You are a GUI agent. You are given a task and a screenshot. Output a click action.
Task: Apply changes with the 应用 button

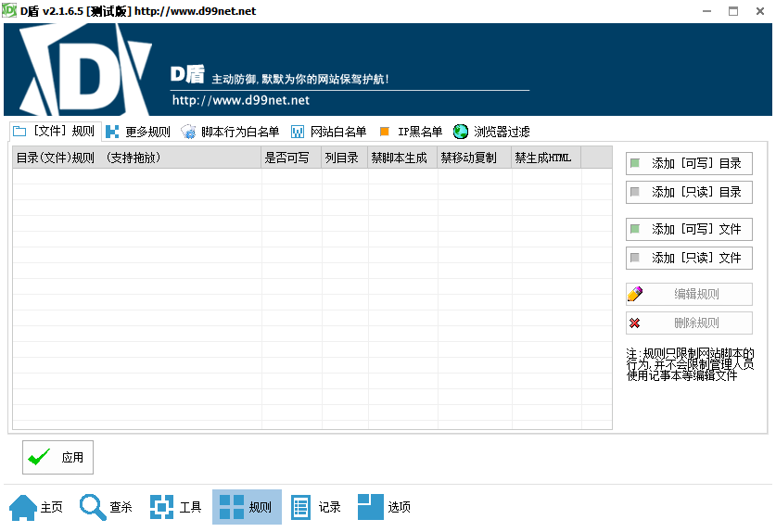click(57, 457)
